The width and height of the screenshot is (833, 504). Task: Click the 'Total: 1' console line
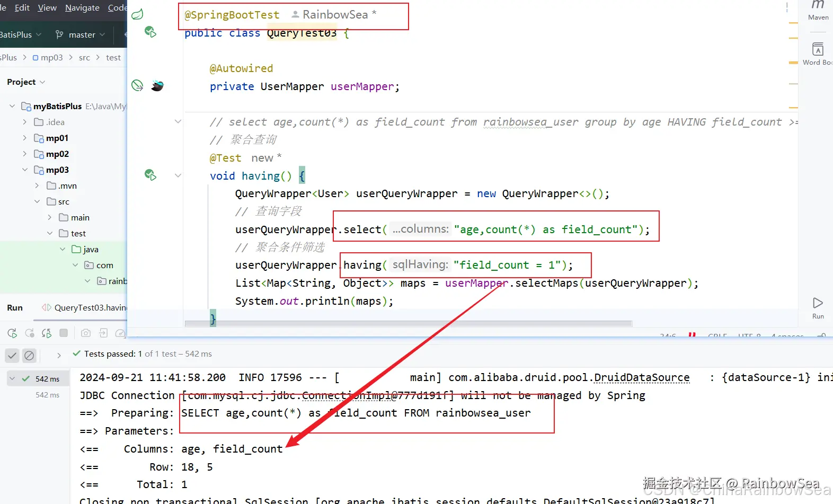coord(134,484)
